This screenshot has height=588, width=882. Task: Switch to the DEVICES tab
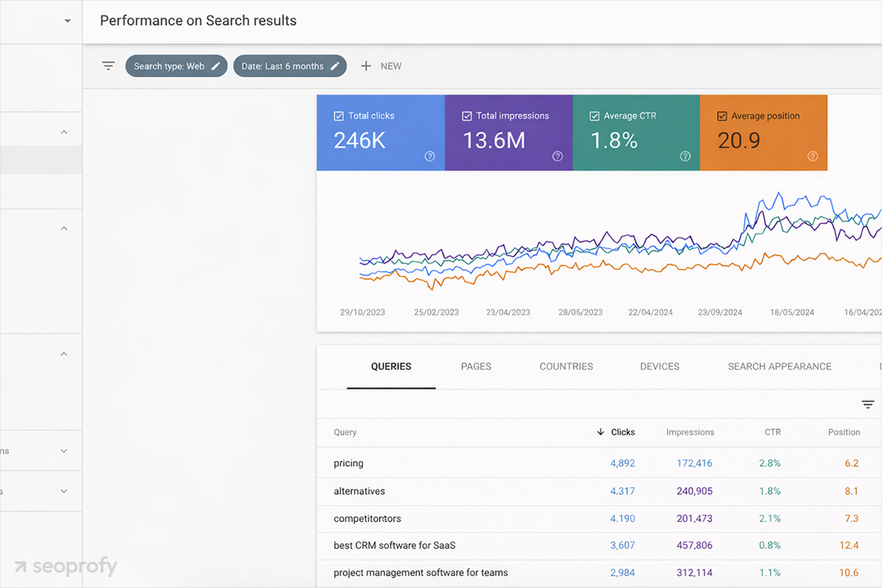[x=659, y=366]
